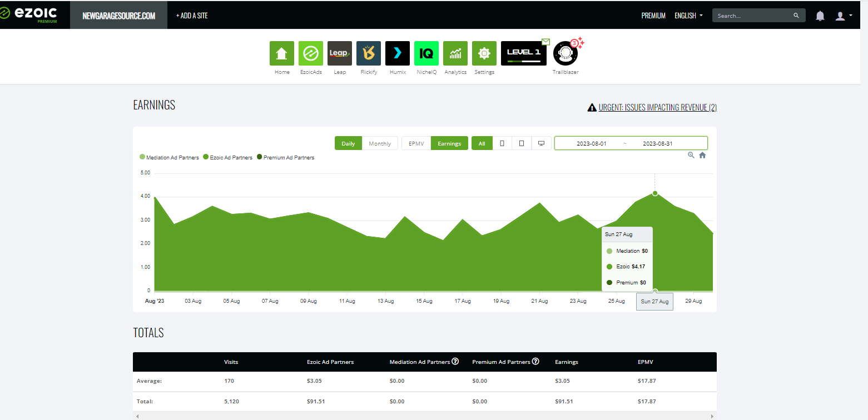
Task: Open the notifications bell
Action: pyautogui.click(x=820, y=16)
